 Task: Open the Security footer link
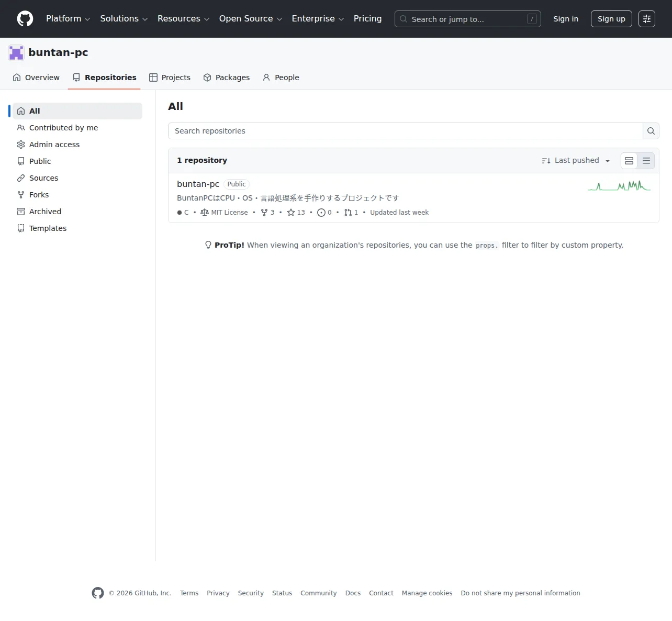coord(251,593)
